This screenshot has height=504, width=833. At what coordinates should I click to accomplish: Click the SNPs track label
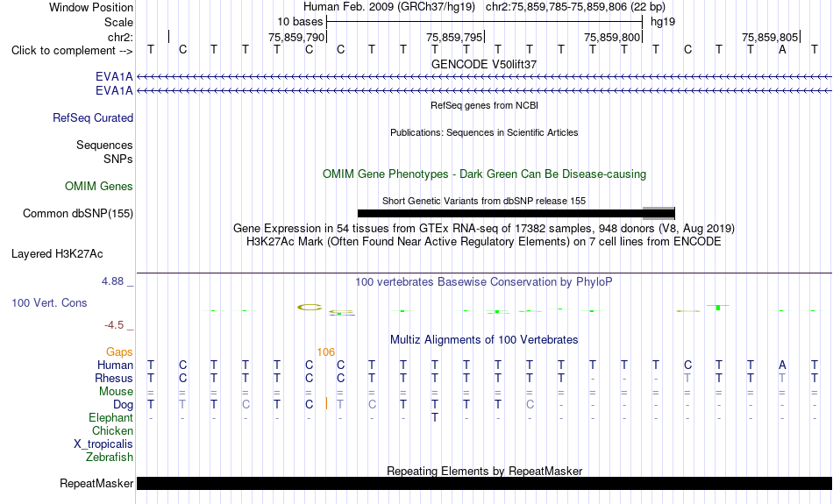(118, 159)
